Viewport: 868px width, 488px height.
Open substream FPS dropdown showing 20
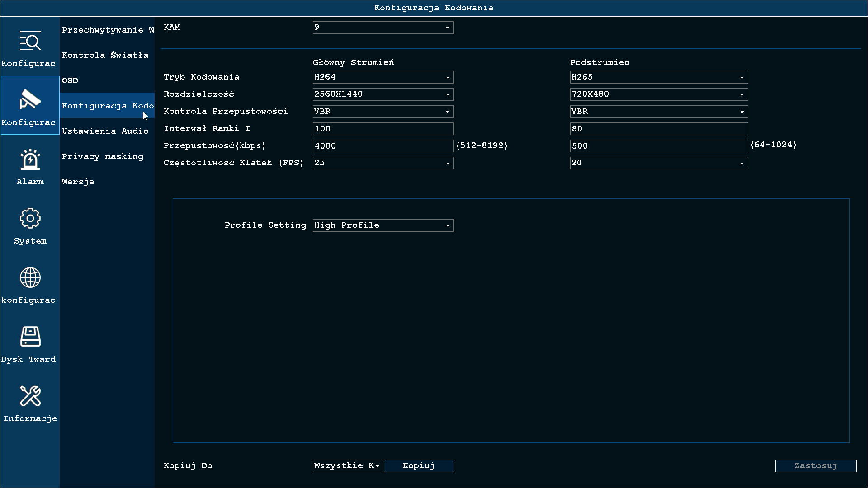pyautogui.click(x=659, y=163)
